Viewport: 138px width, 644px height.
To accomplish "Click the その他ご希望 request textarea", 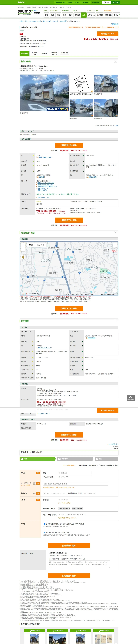I will click(x=79, y=564).
